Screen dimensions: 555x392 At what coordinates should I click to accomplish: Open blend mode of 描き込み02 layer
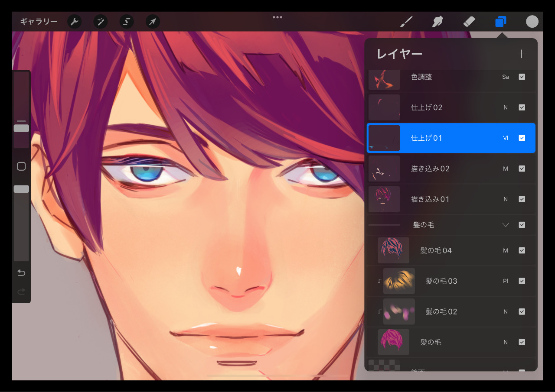(x=505, y=169)
